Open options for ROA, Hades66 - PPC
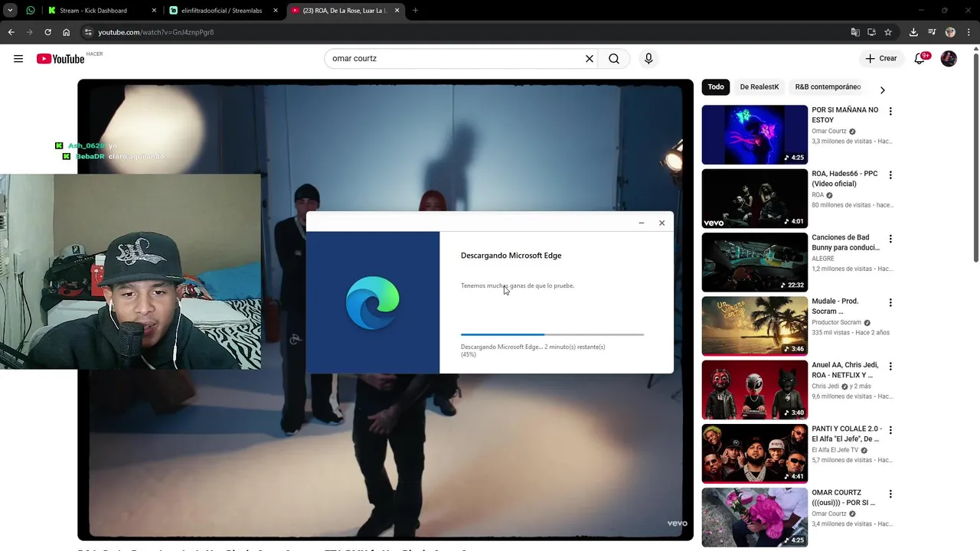The width and height of the screenshot is (980, 551). click(890, 175)
